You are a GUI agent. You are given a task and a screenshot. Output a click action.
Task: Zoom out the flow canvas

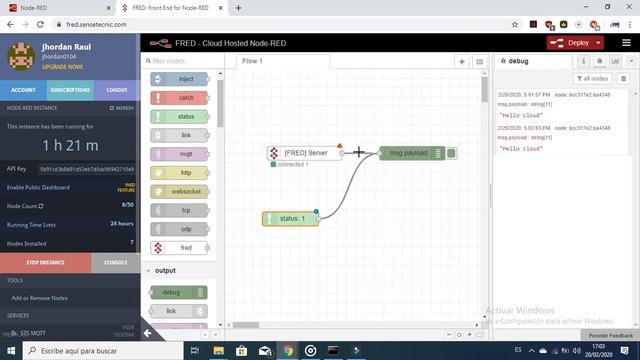[449, 334]
